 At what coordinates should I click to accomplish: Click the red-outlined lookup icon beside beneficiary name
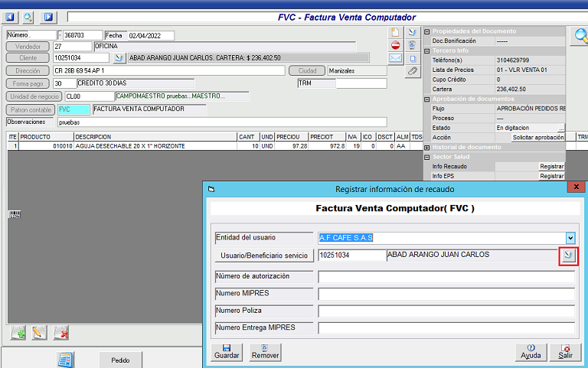coord(568,256)
